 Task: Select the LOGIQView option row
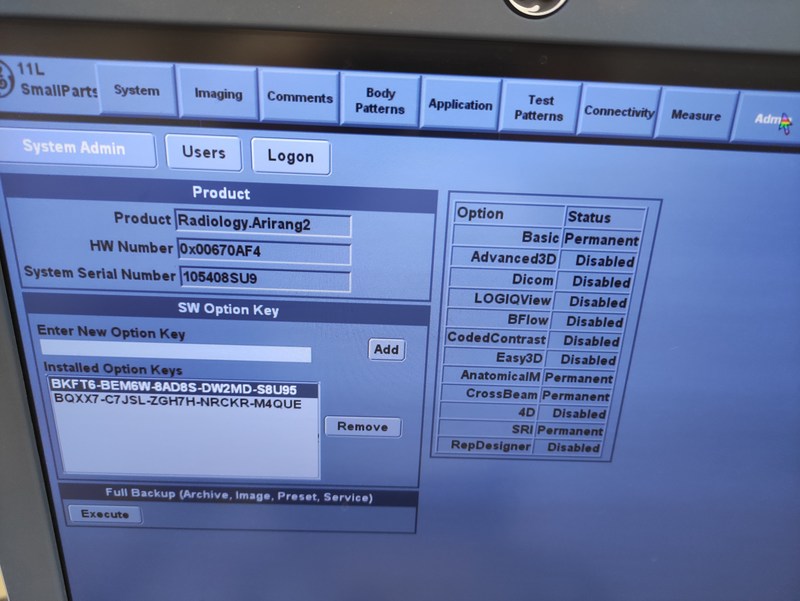(x=538, y=300)
